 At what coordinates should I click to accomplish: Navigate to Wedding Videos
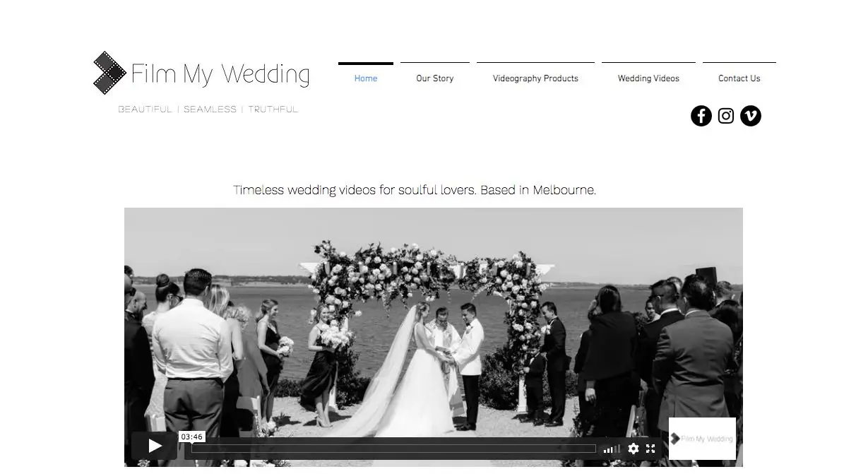click(648, 78)
